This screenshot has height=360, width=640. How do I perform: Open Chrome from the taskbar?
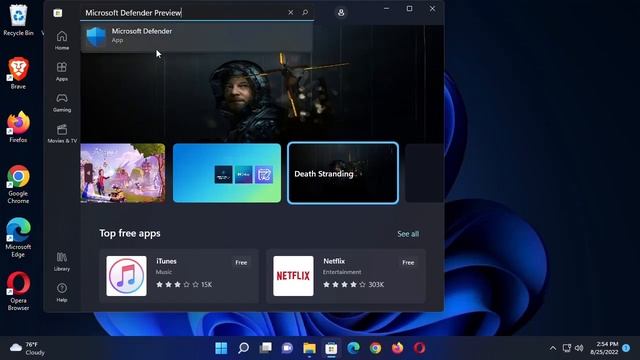click(x=376, y=348)
